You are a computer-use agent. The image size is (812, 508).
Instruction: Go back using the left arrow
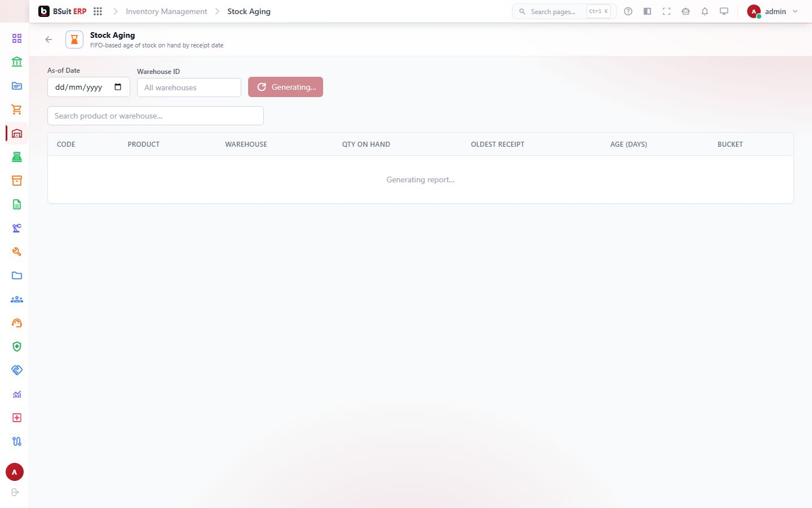(x=48, y=40)
